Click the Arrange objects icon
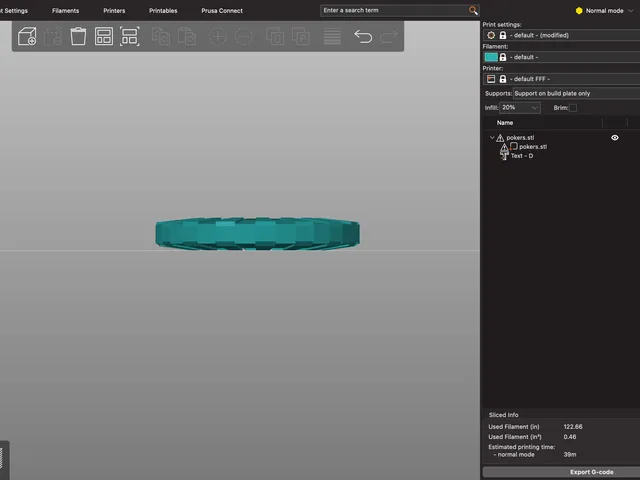Image resolution: width=640 pixels, height=480 pixels. pyautogui.click(x=104, y=36)
